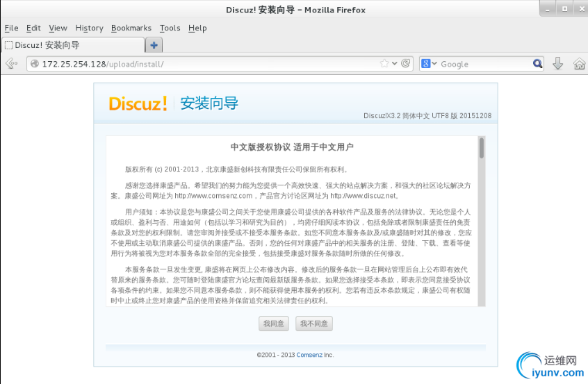Screen dimensions: 588x384
Task: Select the Discuz! 安装向导 tab
Action: click(73, 45)
